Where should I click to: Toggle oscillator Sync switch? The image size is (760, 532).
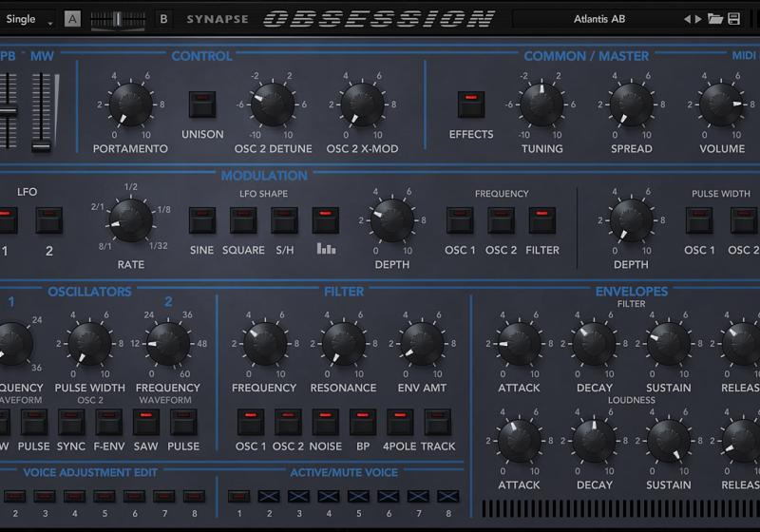click(71, 422)
